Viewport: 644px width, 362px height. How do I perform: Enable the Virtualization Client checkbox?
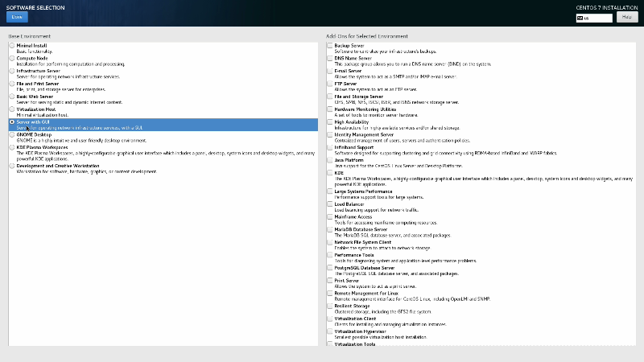[330, 319]
